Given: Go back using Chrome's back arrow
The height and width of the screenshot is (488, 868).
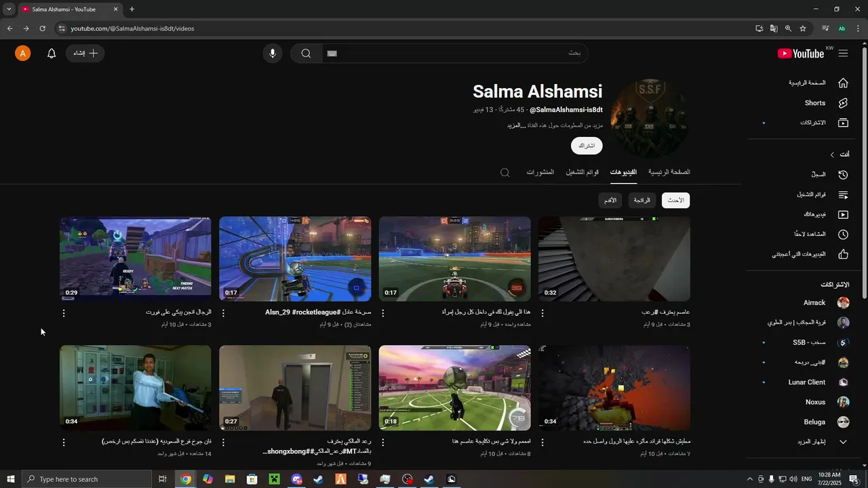Looking at the screenshot, I should 9,28.
